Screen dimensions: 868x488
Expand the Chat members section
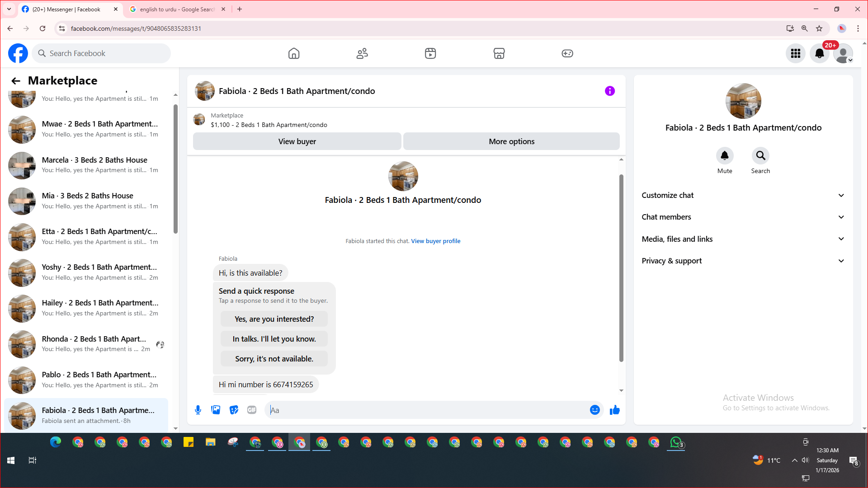[x=743, y=217]
